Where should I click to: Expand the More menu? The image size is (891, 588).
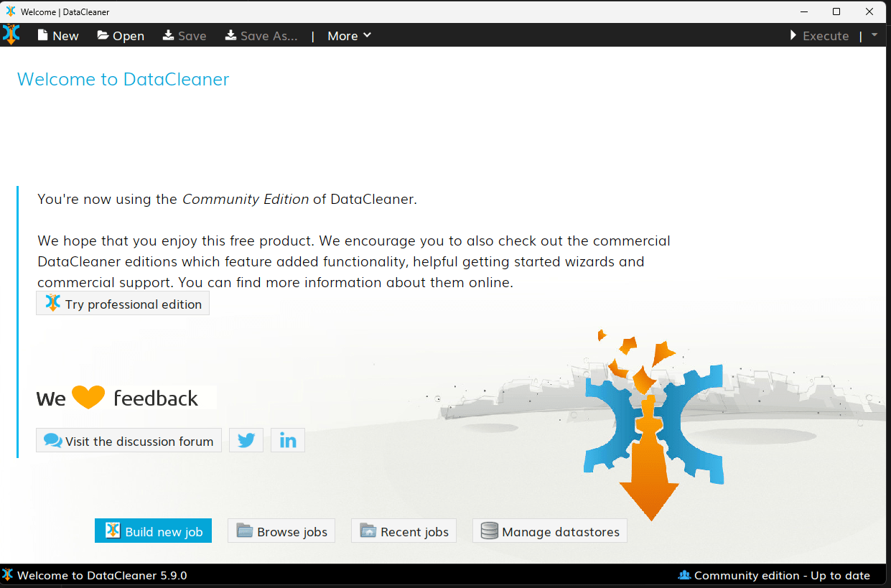pyautogui.click(x=350, y=36)
